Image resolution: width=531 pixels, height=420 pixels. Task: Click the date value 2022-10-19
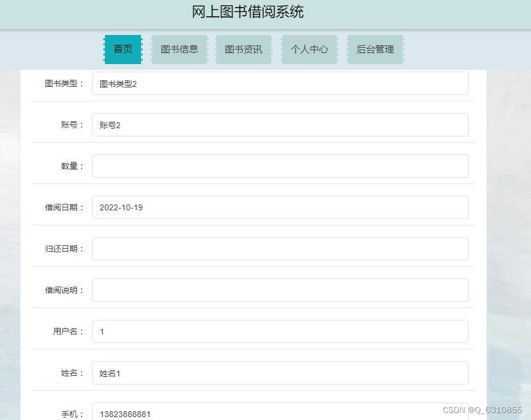point(121,207)
